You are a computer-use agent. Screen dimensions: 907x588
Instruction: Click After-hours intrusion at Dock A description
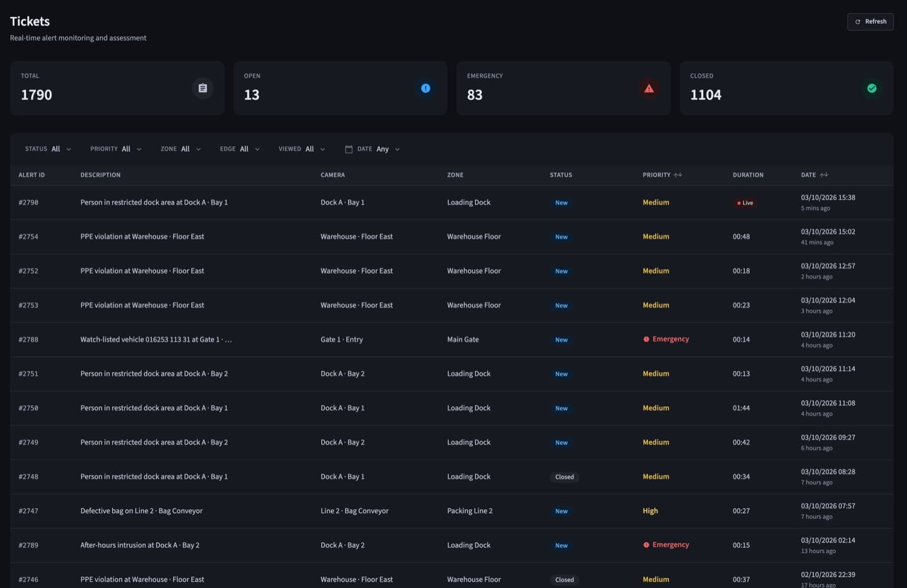(140, 546)
